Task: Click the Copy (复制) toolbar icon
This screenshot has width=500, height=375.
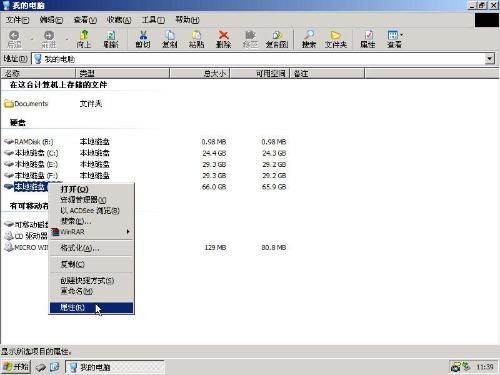Action: pyautogui.click(x=170, y=39)
